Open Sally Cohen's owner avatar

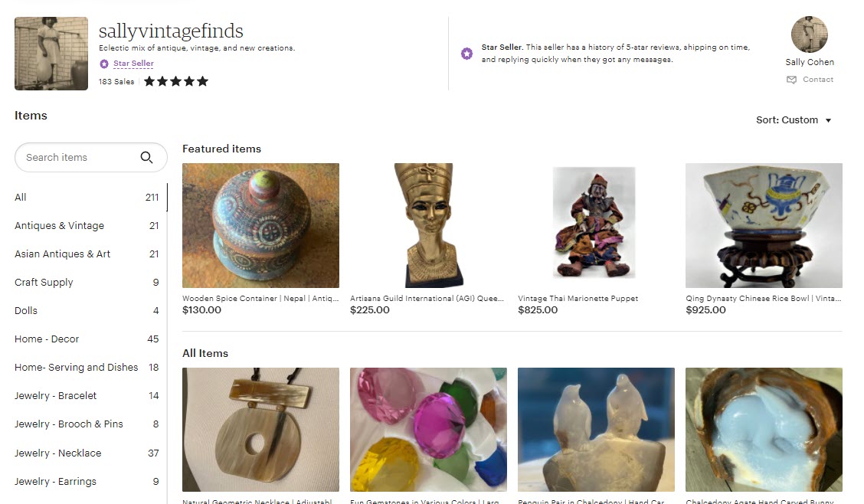[x=810, y=34]
